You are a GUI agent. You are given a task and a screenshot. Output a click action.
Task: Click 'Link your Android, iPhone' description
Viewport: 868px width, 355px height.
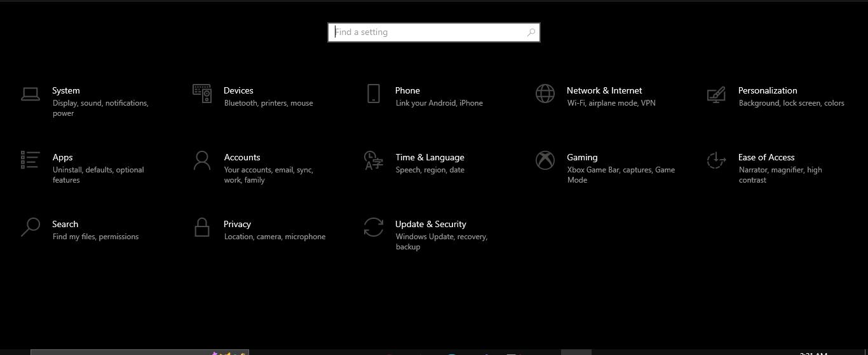[439, 103]
